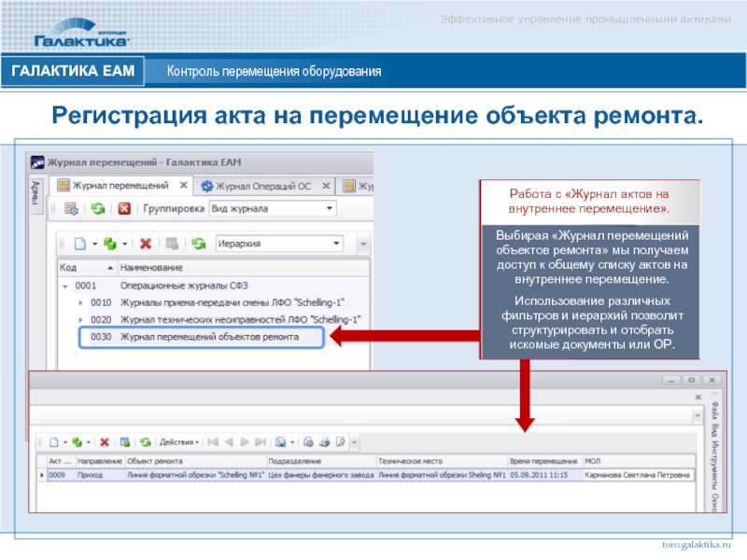The height and width of the screenshot is (560, 747).
Task: Click Галактика ЕАМ app icon in title bar
Action: [x=37, y=162]
